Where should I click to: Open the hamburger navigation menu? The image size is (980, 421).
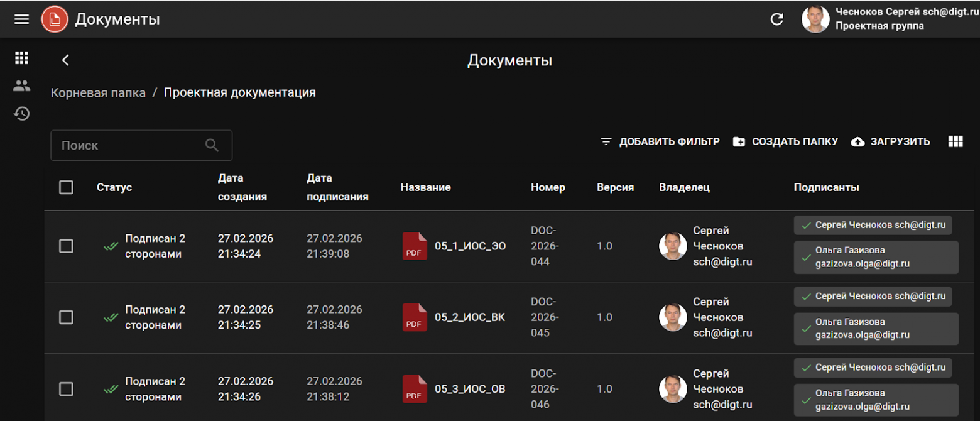pos(22,19)
